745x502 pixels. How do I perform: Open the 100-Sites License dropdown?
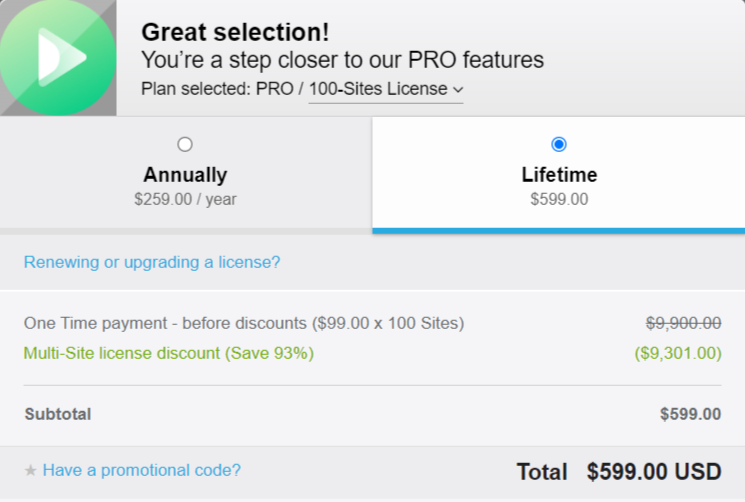click(386, 89)
